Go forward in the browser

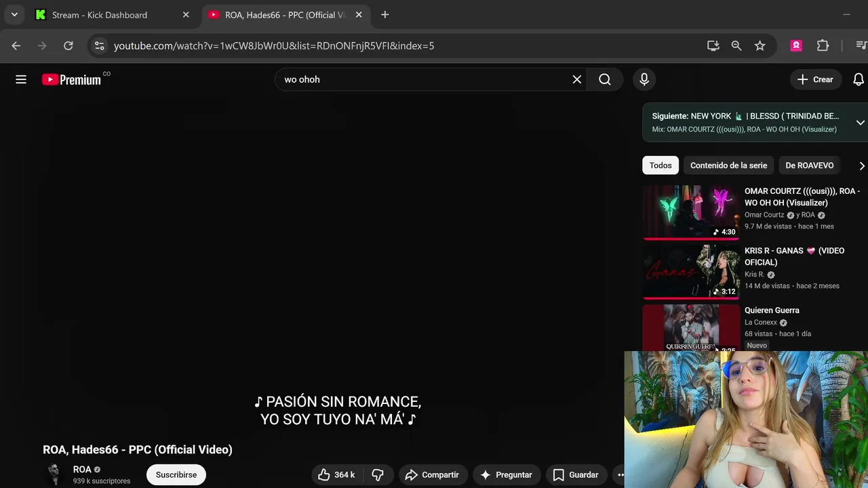[x=42, y=45]
